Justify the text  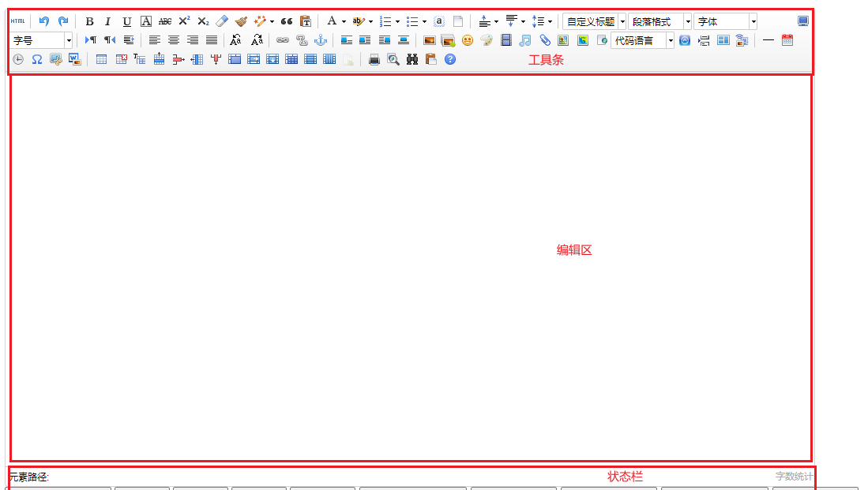pos(212,40)
